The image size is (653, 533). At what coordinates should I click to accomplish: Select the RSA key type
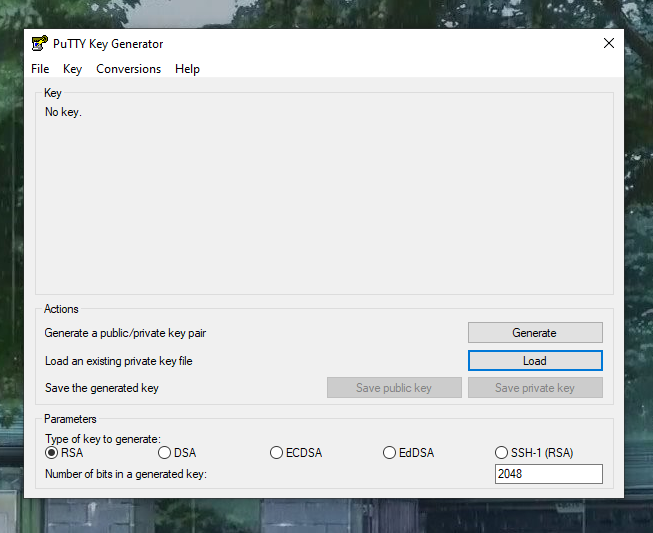click(x=64, y=453)
